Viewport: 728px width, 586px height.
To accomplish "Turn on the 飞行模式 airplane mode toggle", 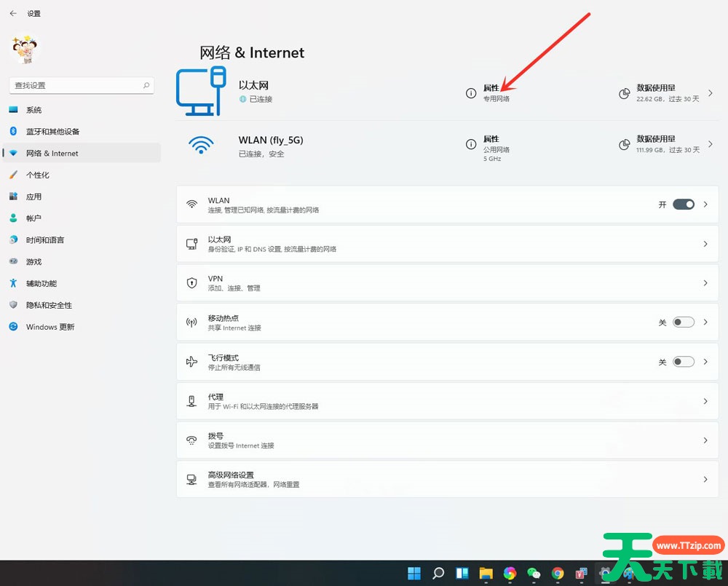I will coord(683,362).
